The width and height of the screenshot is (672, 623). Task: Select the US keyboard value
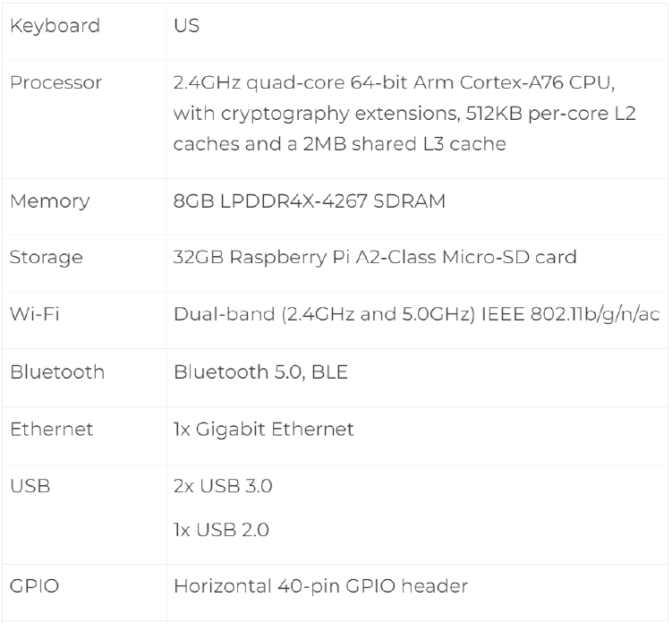(186, 26)
